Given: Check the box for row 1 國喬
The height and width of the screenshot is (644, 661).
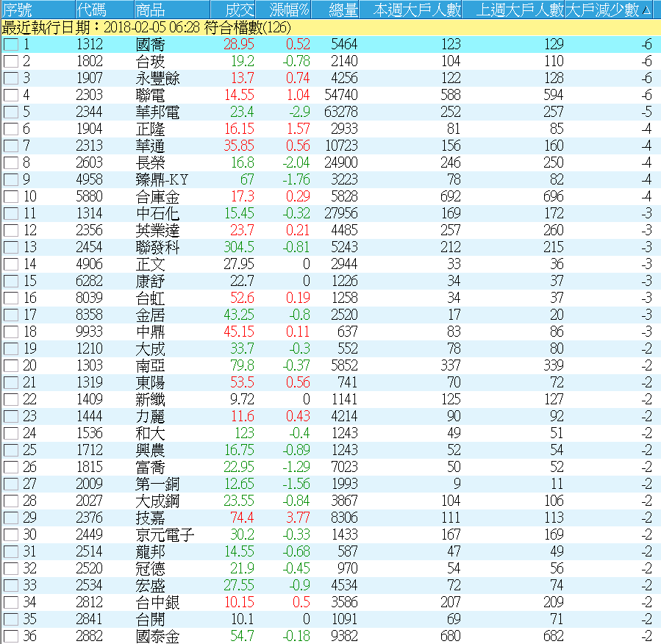Looking at the screenshot, I should point(11,44).
